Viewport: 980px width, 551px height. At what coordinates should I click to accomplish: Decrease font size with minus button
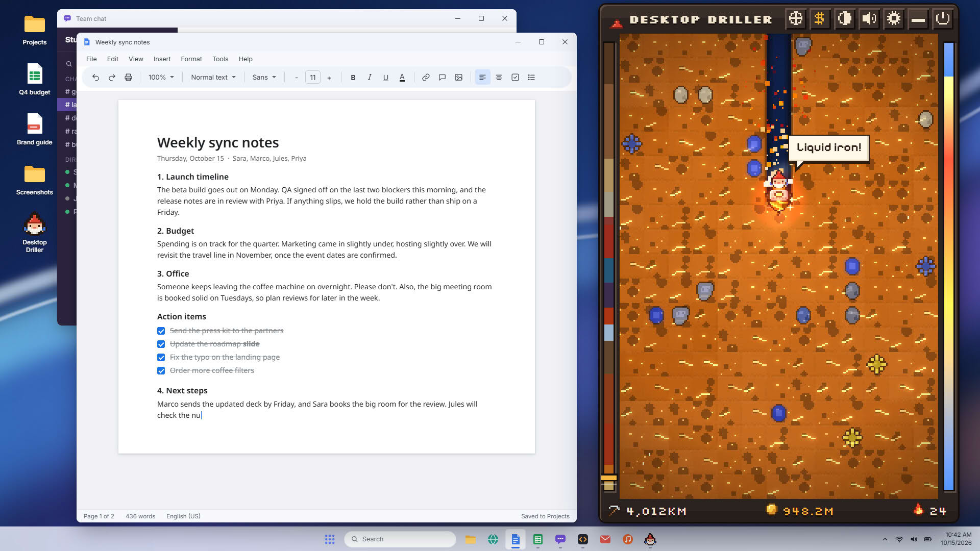[297, 78]
